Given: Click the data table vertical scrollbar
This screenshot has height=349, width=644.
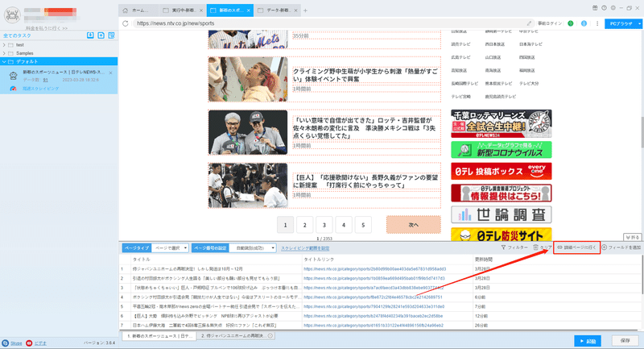Looking at the screenshot, I should (x=642, y=275).
